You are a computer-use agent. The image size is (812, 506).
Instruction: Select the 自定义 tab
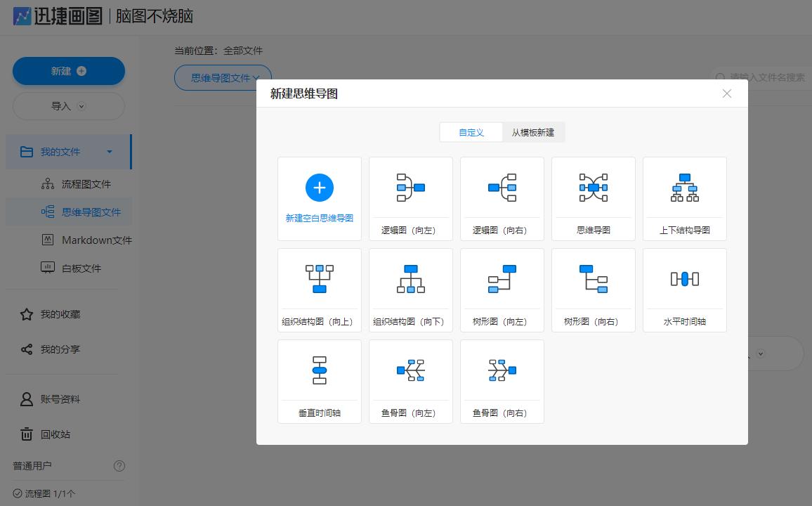(x=471, y=131)
